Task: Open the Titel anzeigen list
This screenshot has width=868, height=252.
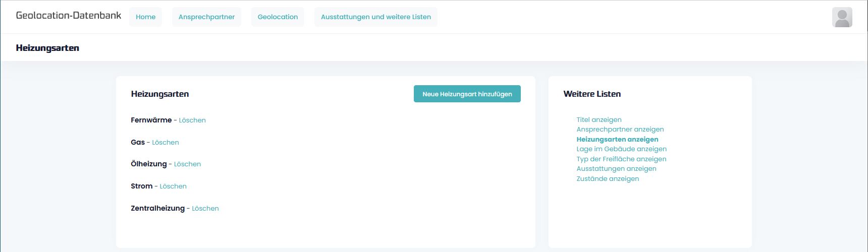Action: pos(599,120)
